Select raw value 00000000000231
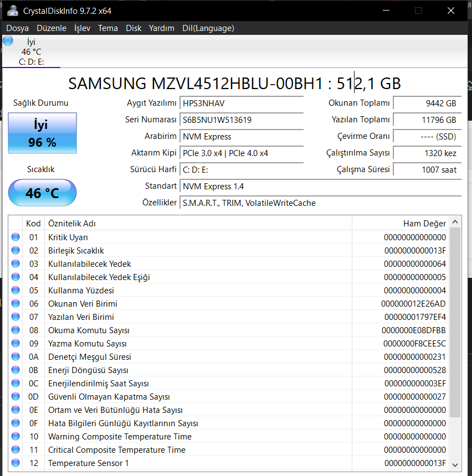Screen dimensions: 472x476 pos(415,356)
